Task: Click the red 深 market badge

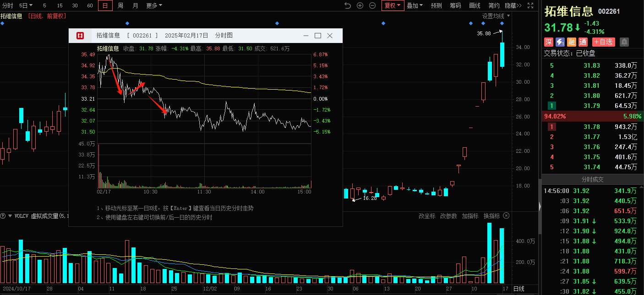Action: click(x=549, y=42)
